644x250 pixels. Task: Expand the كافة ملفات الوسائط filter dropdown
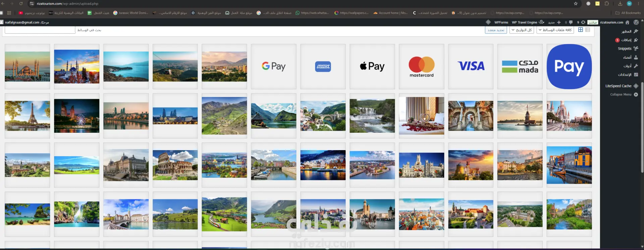[555, 30]
